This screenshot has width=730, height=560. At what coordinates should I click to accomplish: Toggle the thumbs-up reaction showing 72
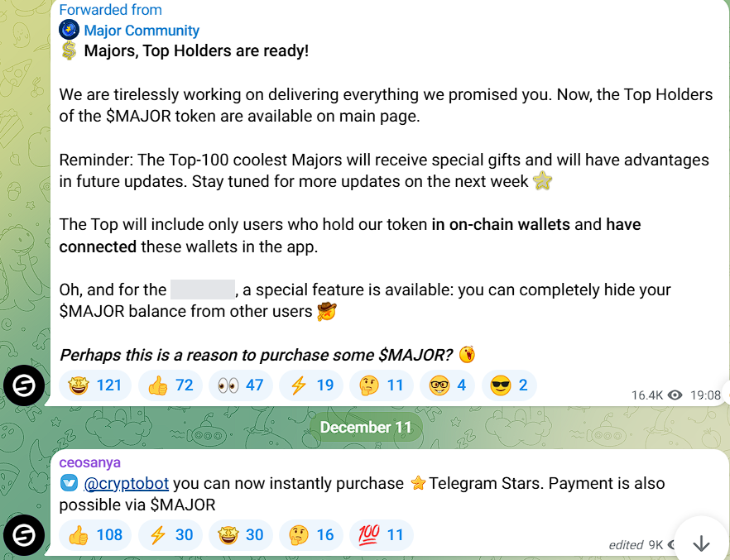click(170, 385)
